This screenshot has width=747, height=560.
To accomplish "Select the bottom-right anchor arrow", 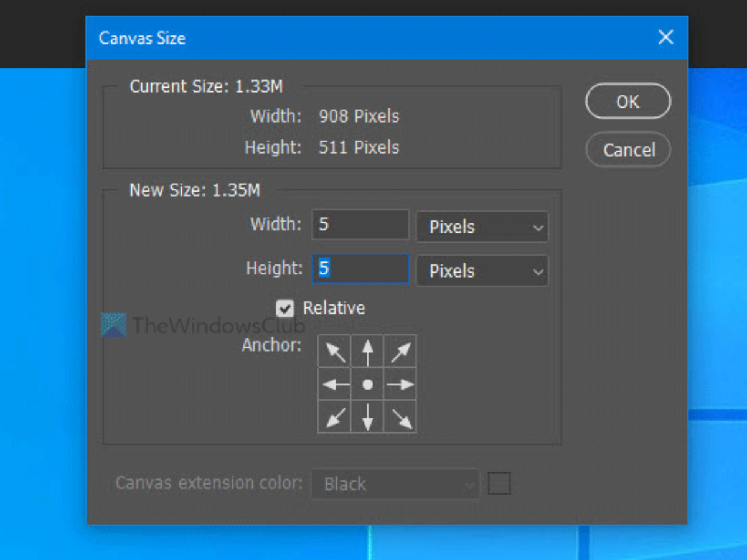I will (x=400, y=417).
